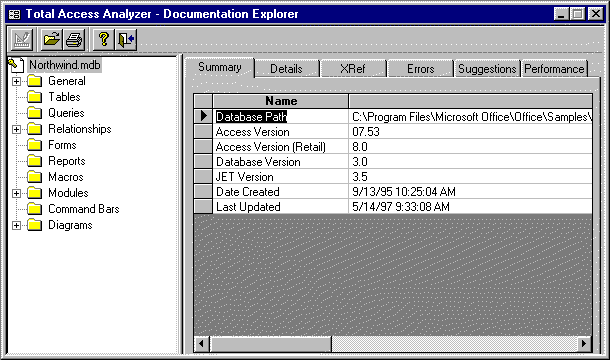This screenshot has height=361, width=610.
Task: Click the Last Updated row selector
Action: (203, 207)
